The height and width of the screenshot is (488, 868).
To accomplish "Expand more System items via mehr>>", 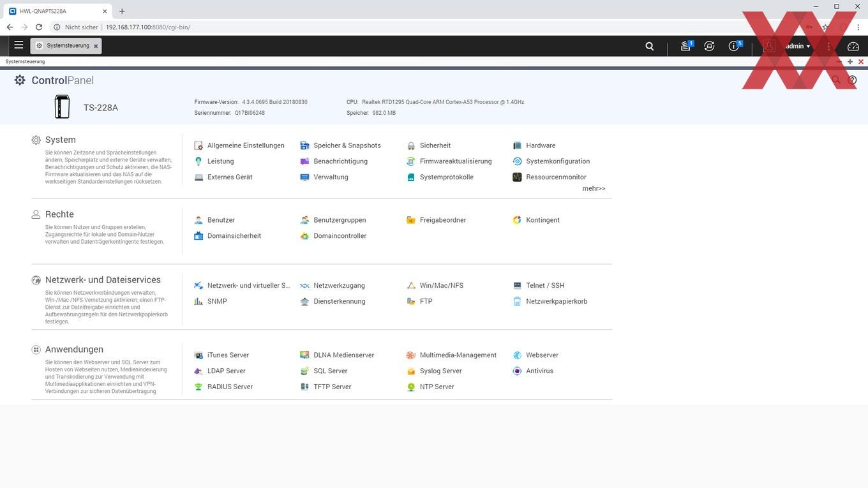I will (x=594, y=189).
